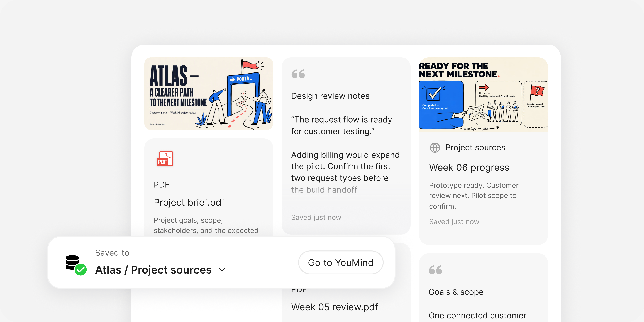Click the Go to YouMind button
The image size is (644, 322).
coord(340,262)
